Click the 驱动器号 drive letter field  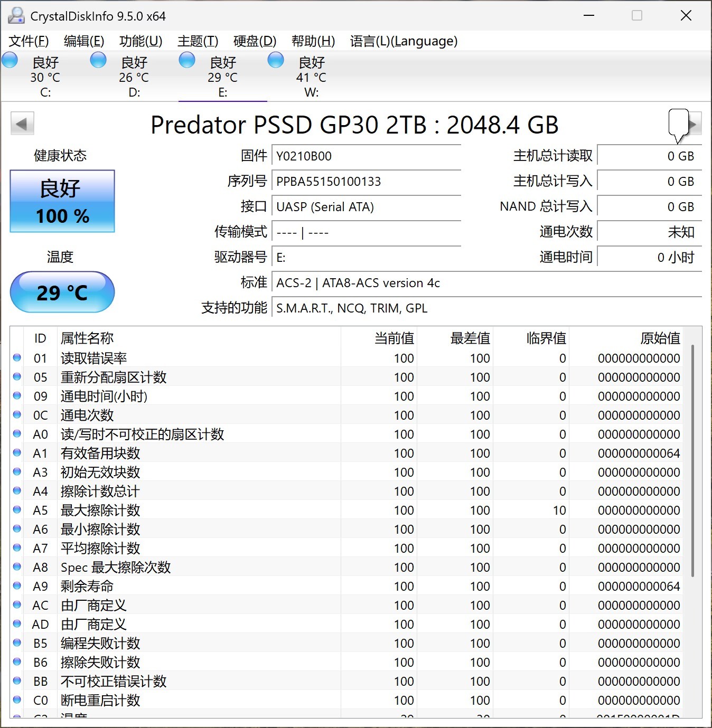point(366,258)
